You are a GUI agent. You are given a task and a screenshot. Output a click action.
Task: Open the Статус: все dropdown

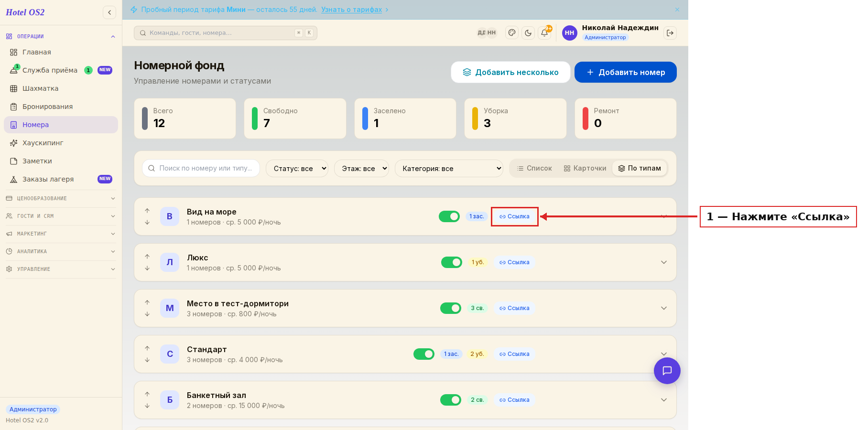point(297,168)
